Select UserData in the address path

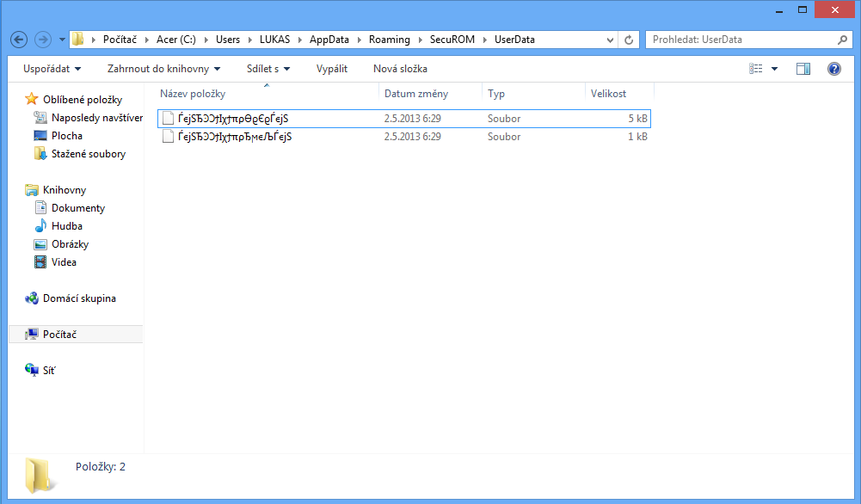[514, 40]
